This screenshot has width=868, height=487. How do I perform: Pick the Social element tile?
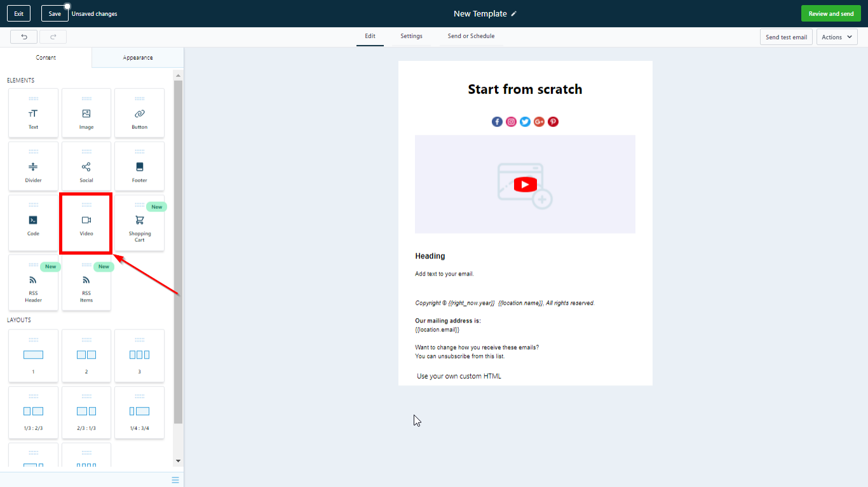point(86,166)
